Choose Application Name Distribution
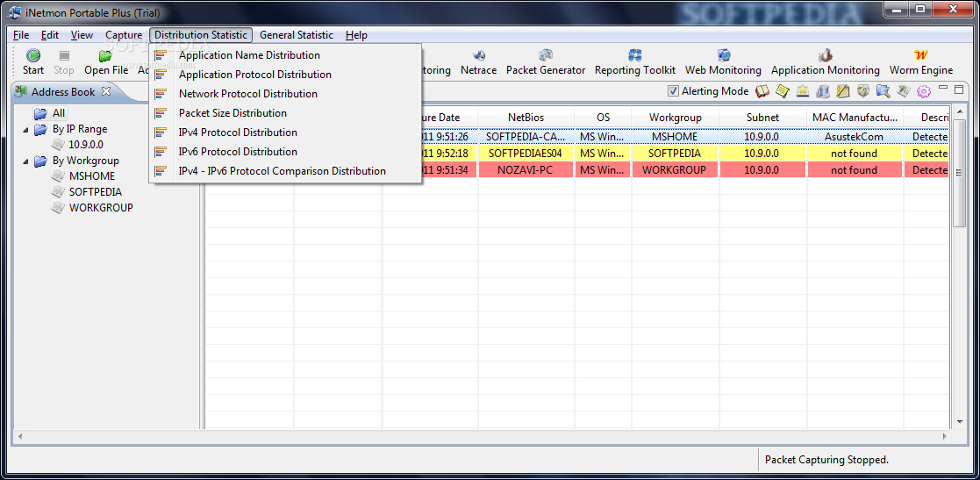 (x=285, y=55)
